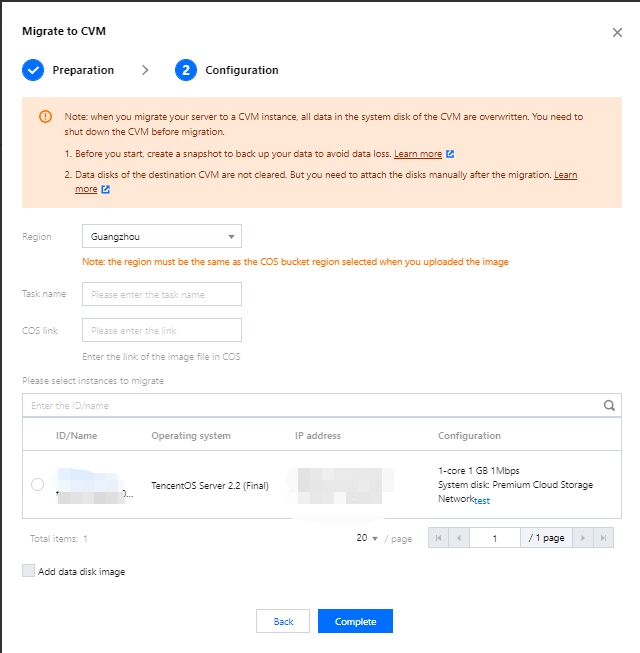The image size is (640, 653).
Task: Click the Configuration step number icon
Action: 185,70
